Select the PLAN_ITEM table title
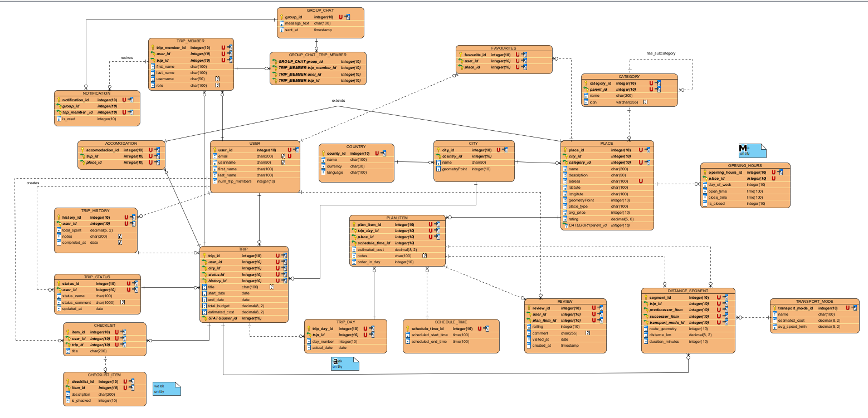The image size is (868, 418). pyautogui.click(x=398, y=218)
